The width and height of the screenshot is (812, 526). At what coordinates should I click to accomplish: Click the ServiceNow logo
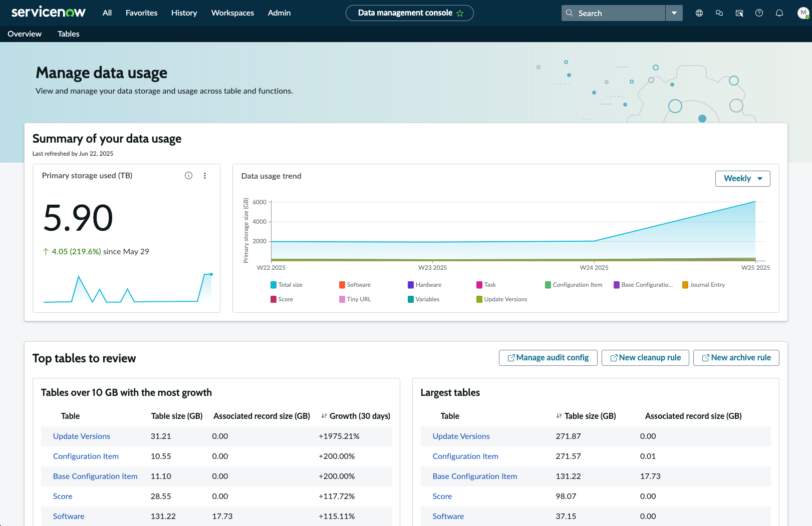pos(48,13)
